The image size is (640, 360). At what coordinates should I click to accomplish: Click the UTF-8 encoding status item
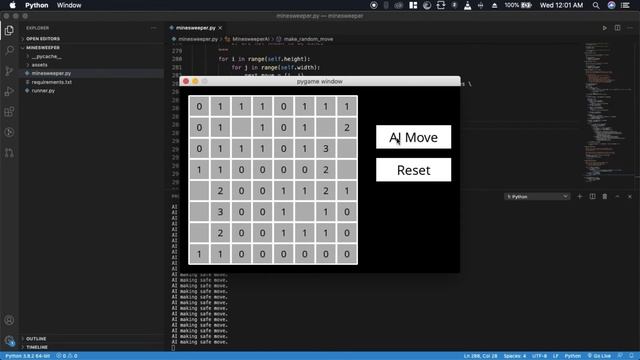(x=539, y=356)
